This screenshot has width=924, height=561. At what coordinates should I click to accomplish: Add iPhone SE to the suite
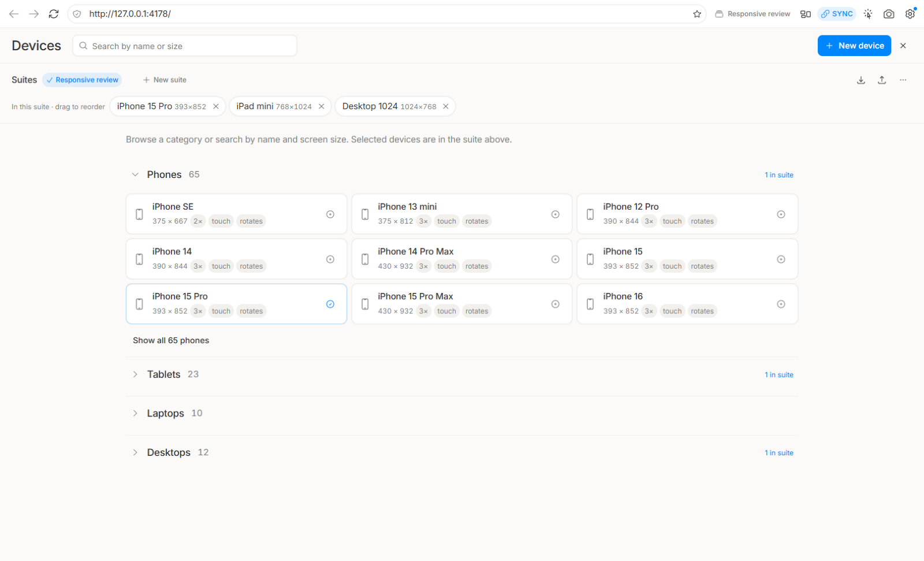pos(330,214)
